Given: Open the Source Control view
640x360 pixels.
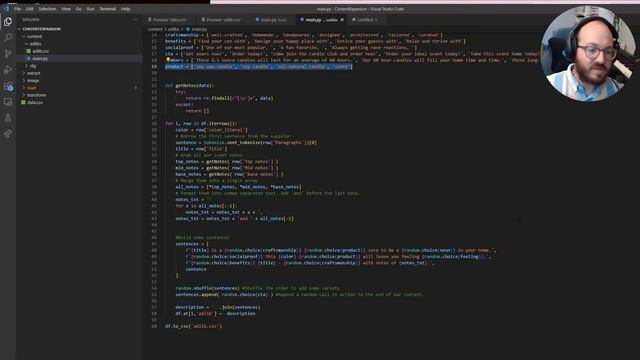Looking at the screenshot, I should (8, 53).
